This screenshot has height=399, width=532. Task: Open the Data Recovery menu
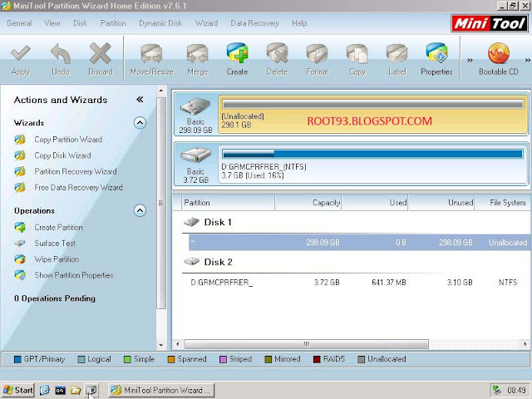pyautogui.click(x=255, y=23)
